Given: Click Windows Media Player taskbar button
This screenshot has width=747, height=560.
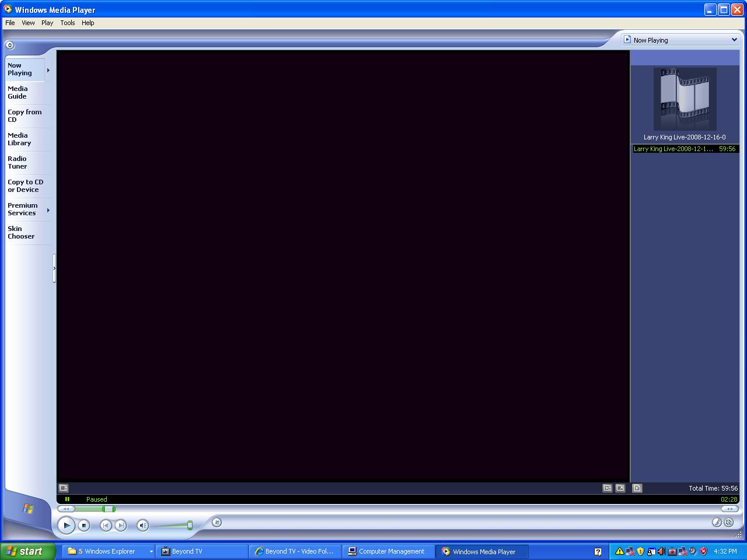Looking at the screenshot, I should pyautogui.click(x=482, y=551).
